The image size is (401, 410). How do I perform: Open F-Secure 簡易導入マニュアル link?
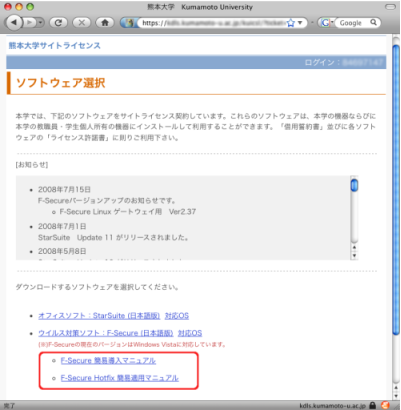coord(108,361)
